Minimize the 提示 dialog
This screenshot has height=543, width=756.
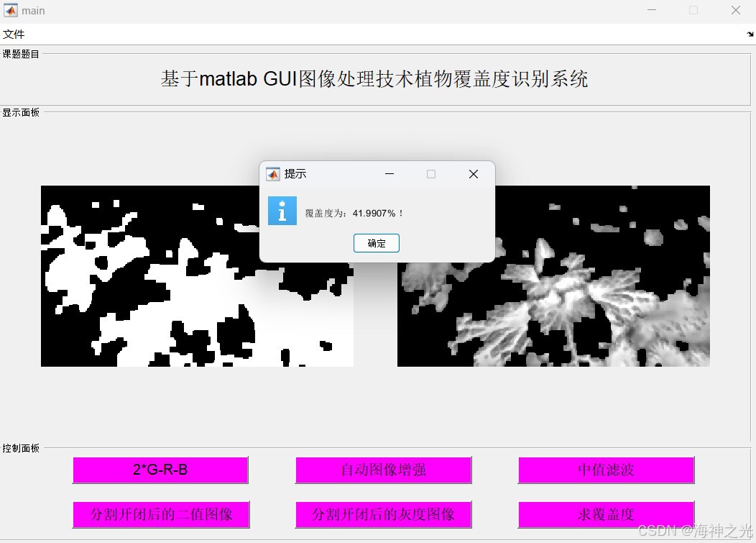pyautogui.click(x=389, y=174)
